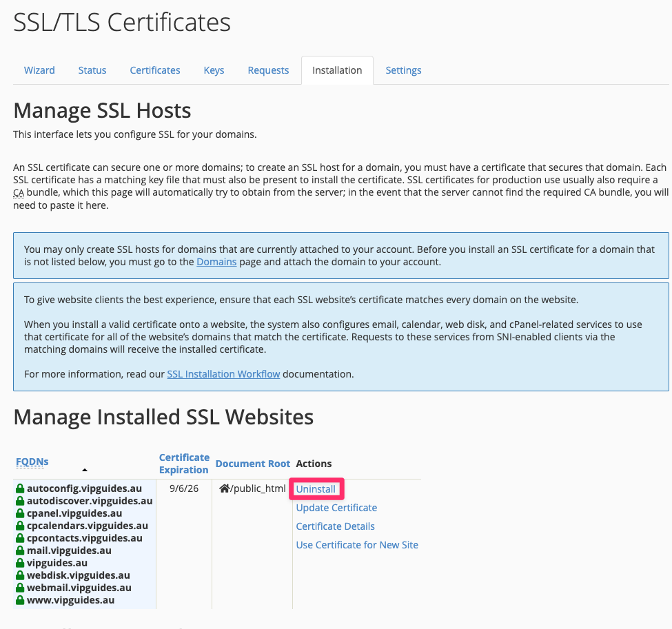
Task: Go to the Keys tab
Action: point(214,70)
